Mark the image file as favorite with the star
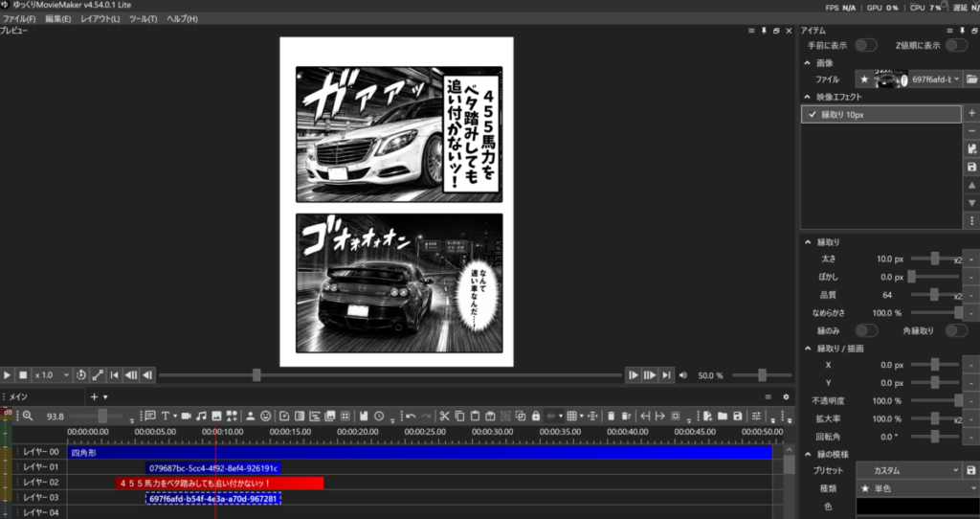Viewport: 980px width, 519px height. coord(864,79)
